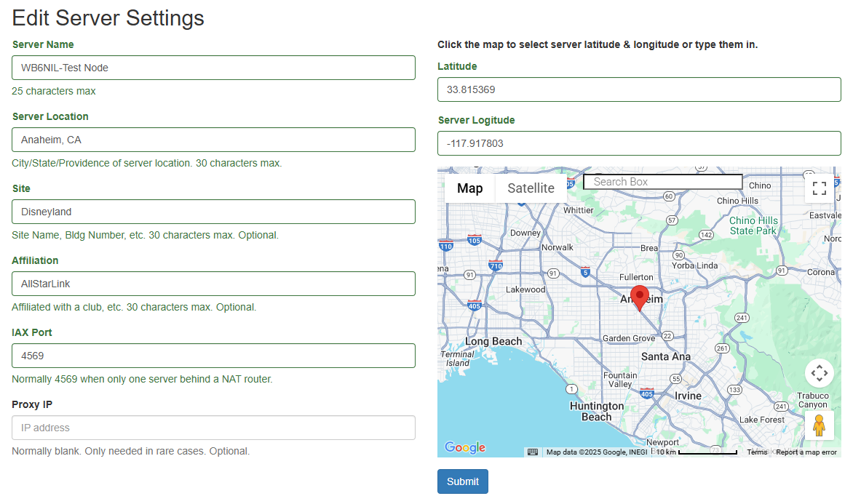Click the Affiliation field label
Image resolution: width=861 pixels, height=504 pixels.
(35, 260)
